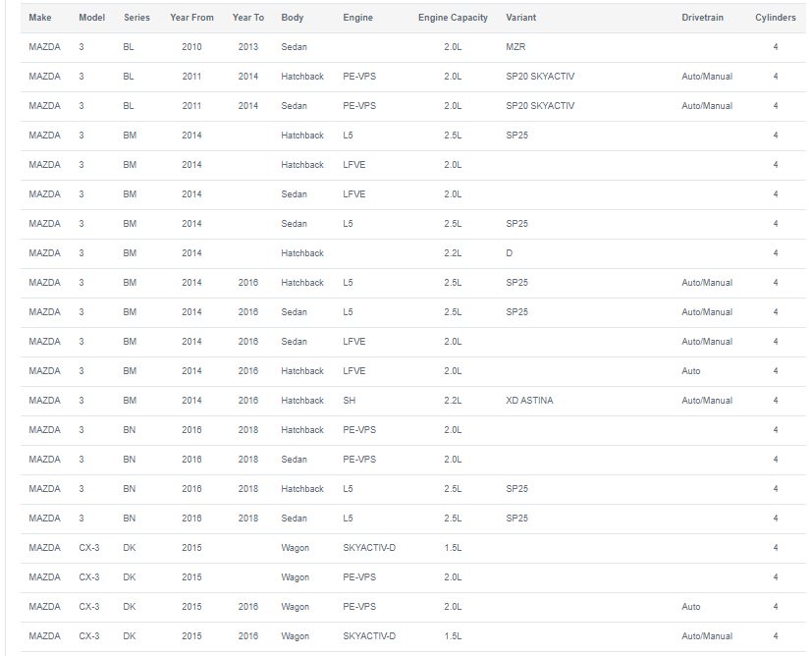The height and width of the screenshot is (656, 812).
Task: Click SP20 SKYACTIV in the BL Hatchback row
Action: pos(540,77)
